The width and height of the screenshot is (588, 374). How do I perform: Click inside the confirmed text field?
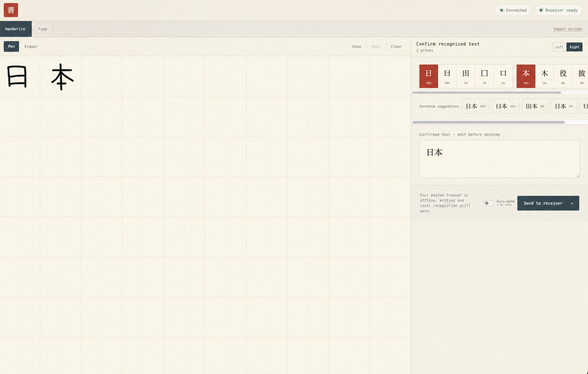tap(499, 159)
